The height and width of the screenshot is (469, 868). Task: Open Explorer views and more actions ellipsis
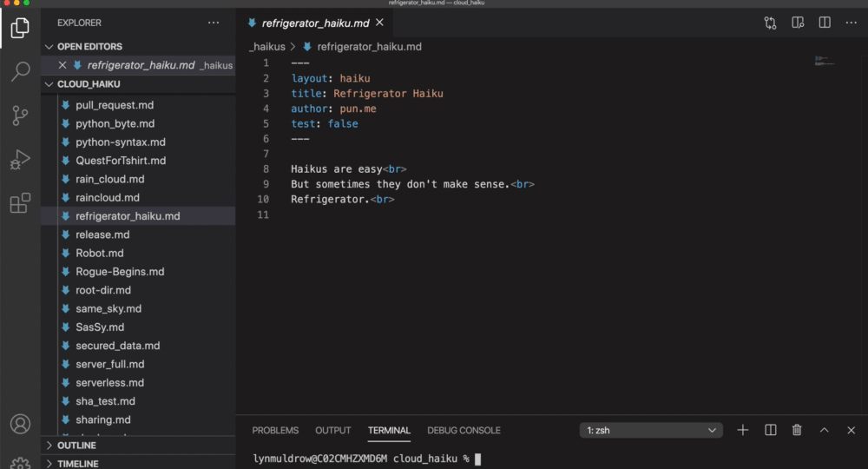point(214,23)
